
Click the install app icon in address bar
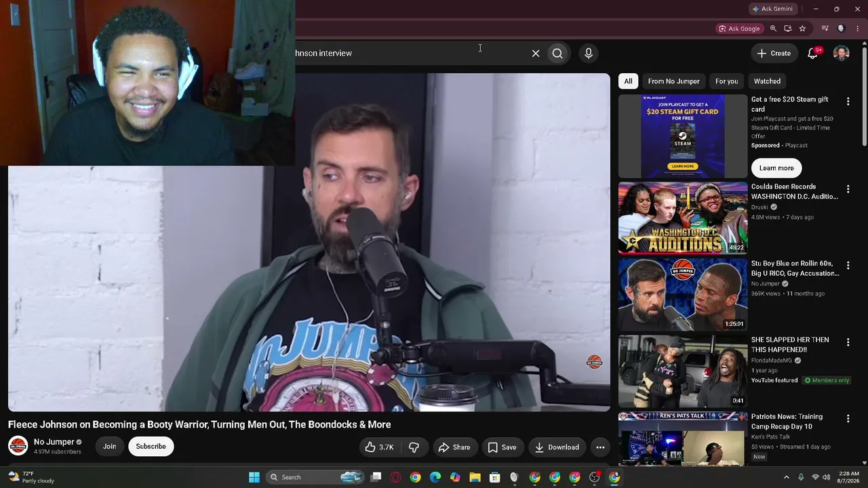[788, 28]
